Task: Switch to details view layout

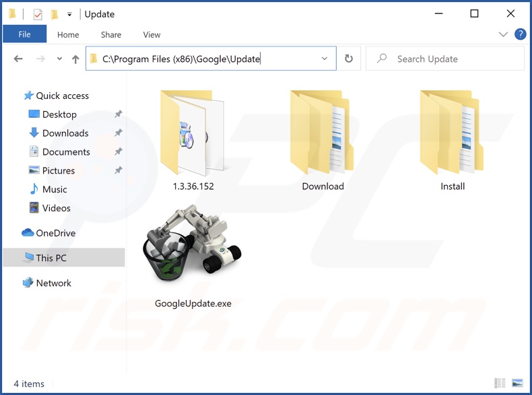Action: point(500,383)
